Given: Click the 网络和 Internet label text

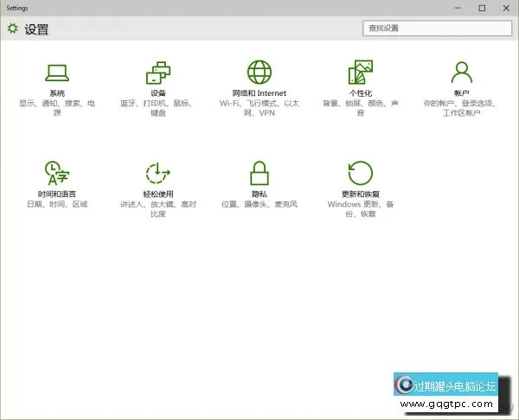Looking at the screenshot, I should [x=259, y=93].
